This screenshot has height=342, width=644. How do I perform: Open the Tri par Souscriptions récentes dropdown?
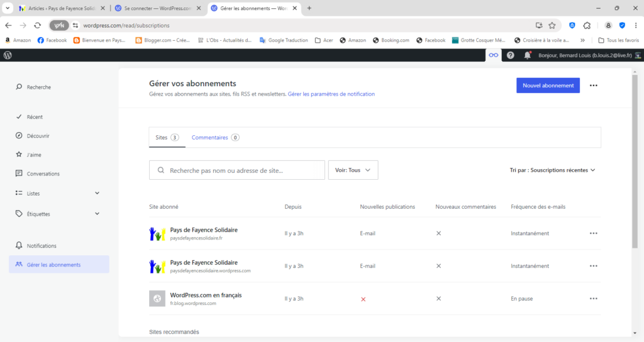(x=552, y=170)
